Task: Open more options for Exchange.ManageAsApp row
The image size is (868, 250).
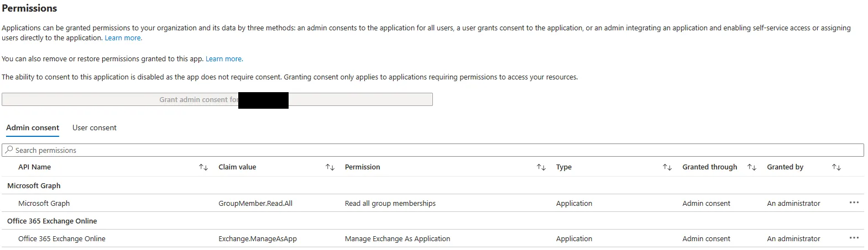Action: [854, 238]
